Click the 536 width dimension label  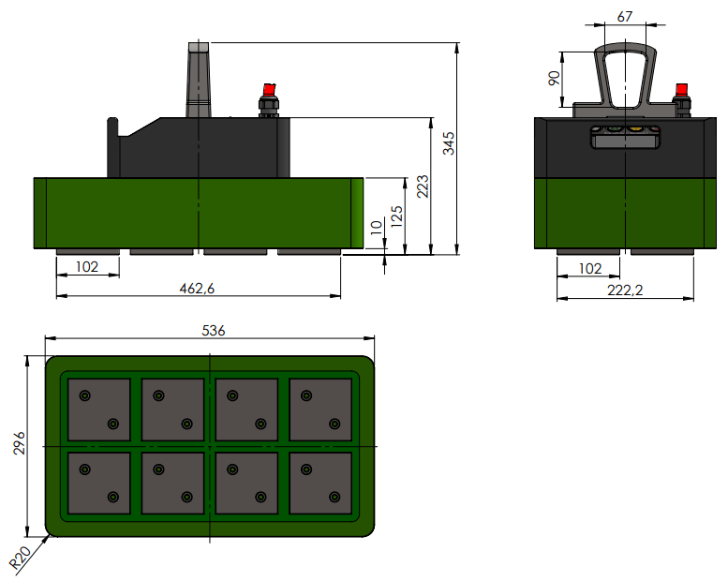pyautogui.click(x=214, y=331)
